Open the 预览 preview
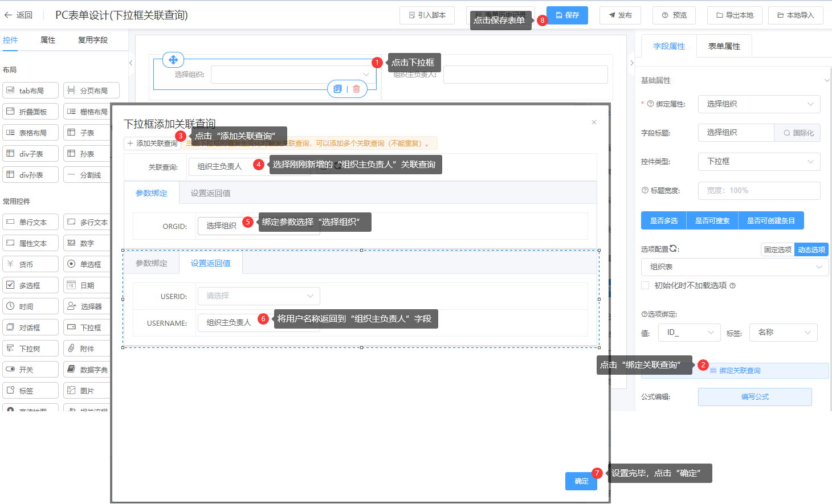 674,15
